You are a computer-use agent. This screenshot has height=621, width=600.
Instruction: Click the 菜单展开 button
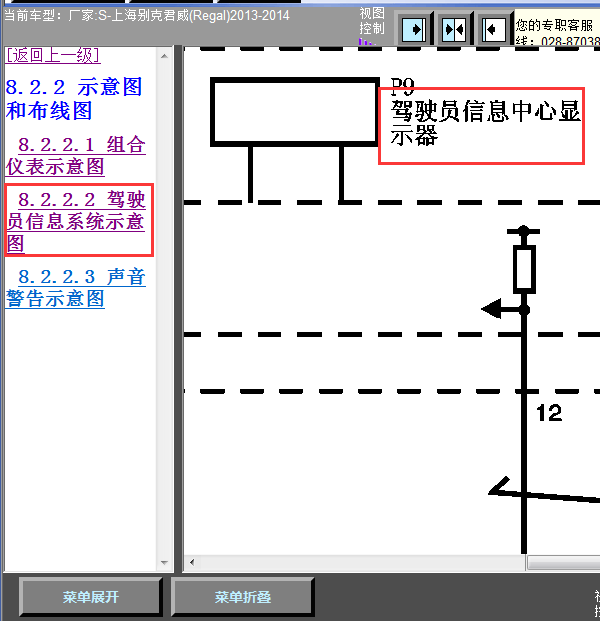click(90, 596)
